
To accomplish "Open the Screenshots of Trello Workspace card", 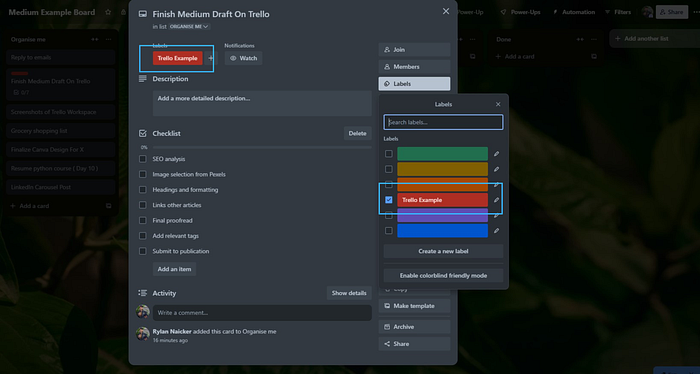I will [61, 112].
